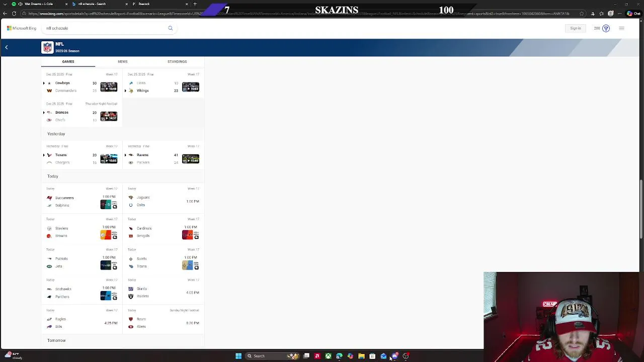Reload the page with the refresh icon
The image size is (644, 362).
pos(14,14)
